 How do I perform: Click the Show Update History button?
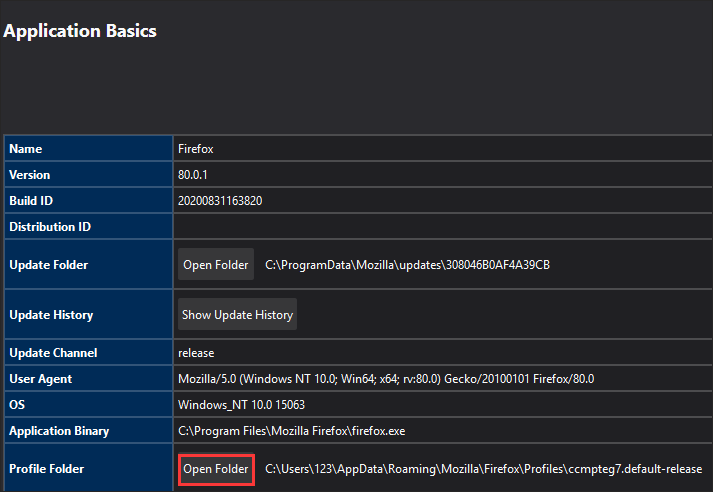point(237,314)
